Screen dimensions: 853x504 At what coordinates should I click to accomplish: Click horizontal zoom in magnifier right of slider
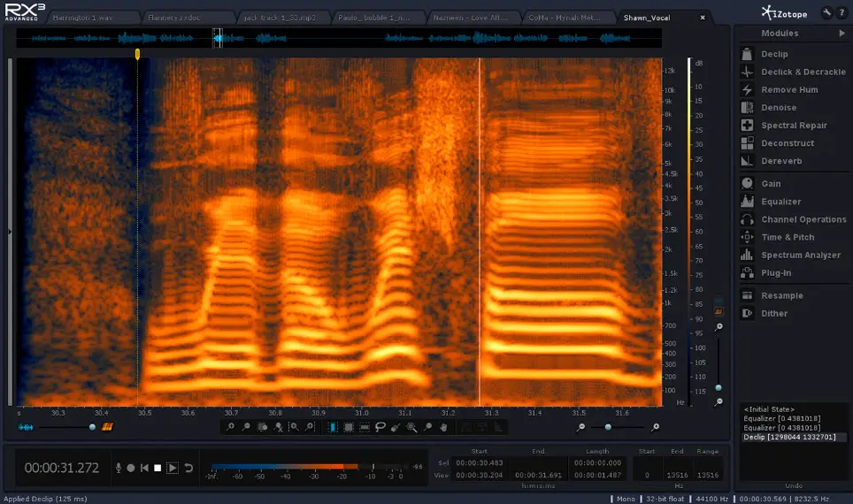click(655, 427)
